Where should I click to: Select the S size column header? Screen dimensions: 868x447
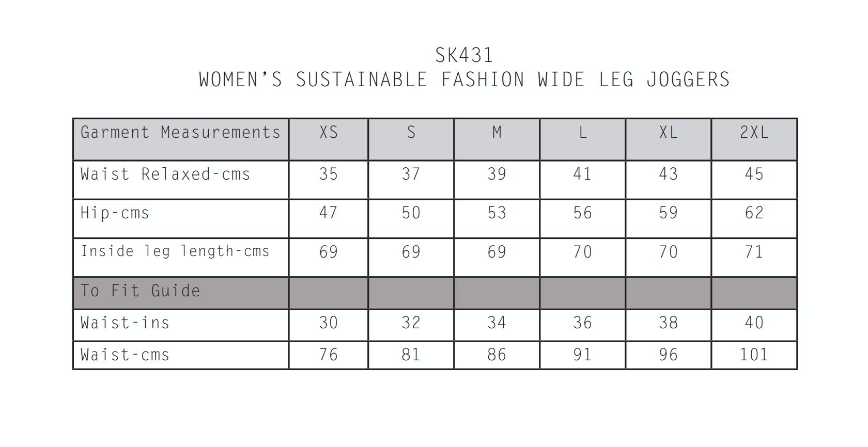pyautogui.click(x=411, y=133)
